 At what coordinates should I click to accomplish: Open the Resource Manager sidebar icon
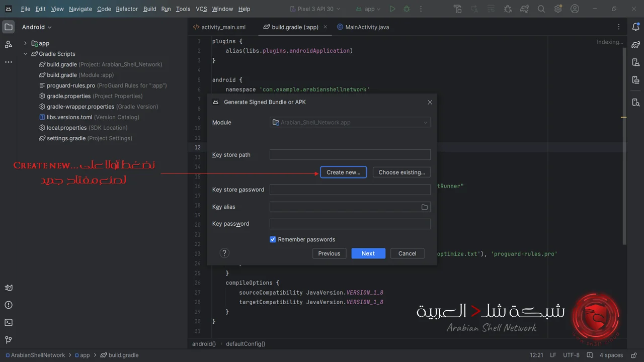[9, 45]
